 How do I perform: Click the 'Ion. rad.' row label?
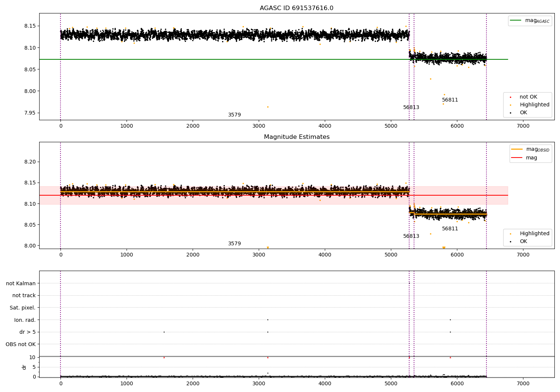point(25,320)
